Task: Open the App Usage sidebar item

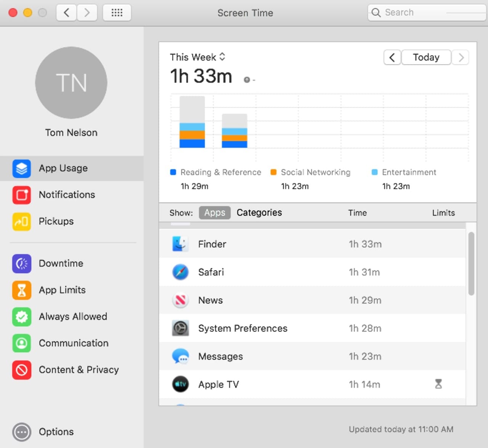Action: click(63, 168)
